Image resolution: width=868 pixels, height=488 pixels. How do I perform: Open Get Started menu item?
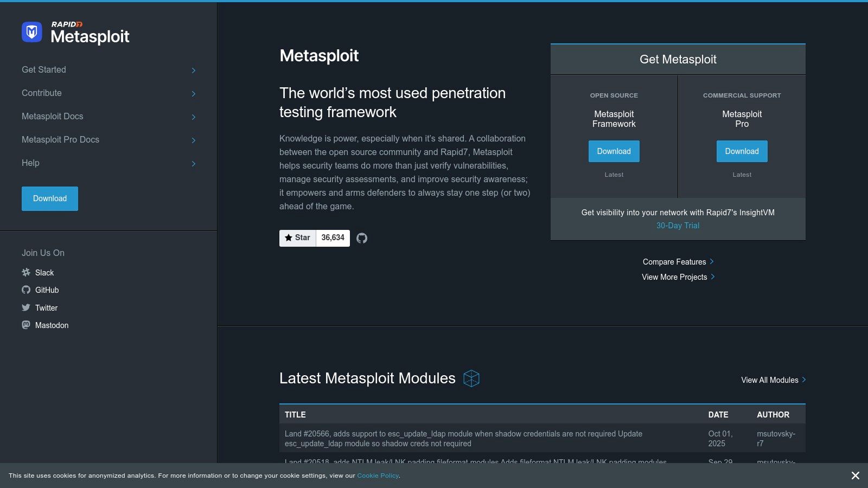tap(44, 70)
